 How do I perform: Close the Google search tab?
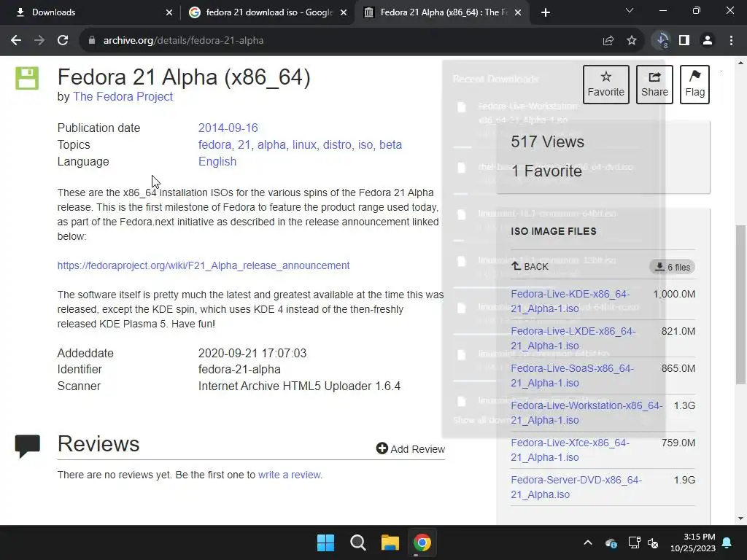[344, 12]
